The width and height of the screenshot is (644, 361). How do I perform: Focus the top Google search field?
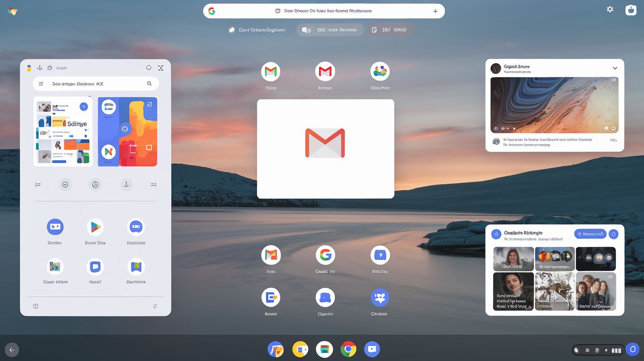324,11
